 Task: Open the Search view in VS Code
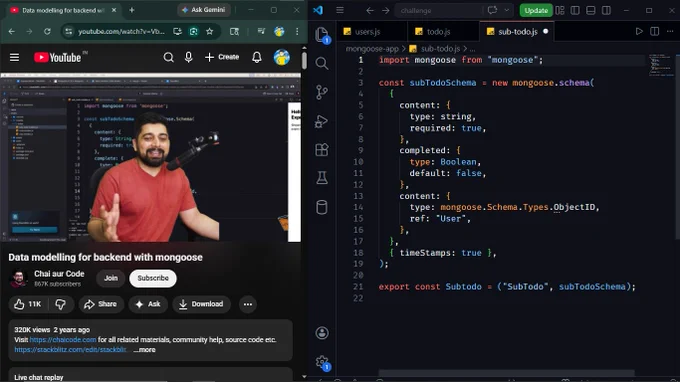click(x=322, y=63)
